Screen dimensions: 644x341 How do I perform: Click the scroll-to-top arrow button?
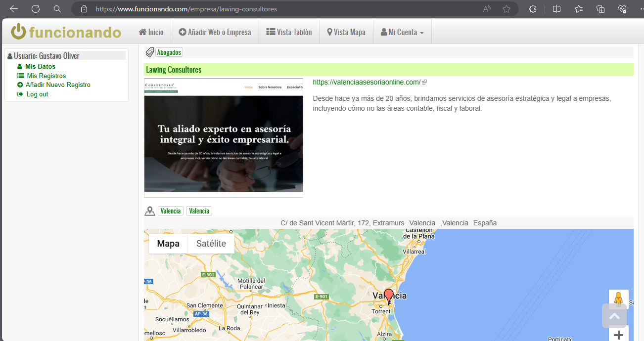tap(614, 316)
